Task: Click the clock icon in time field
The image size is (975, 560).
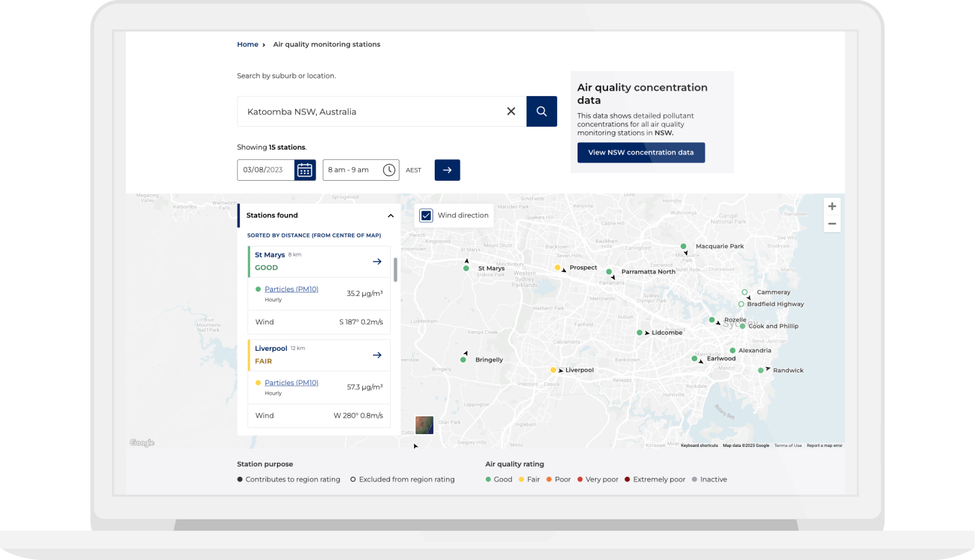Action: [x=389, y=170]
